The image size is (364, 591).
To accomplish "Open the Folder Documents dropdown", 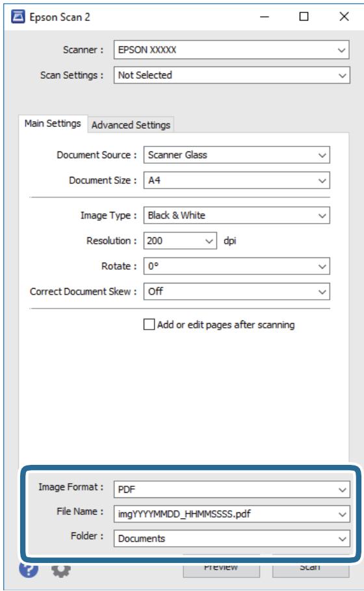I will click(x=231, y=538).
